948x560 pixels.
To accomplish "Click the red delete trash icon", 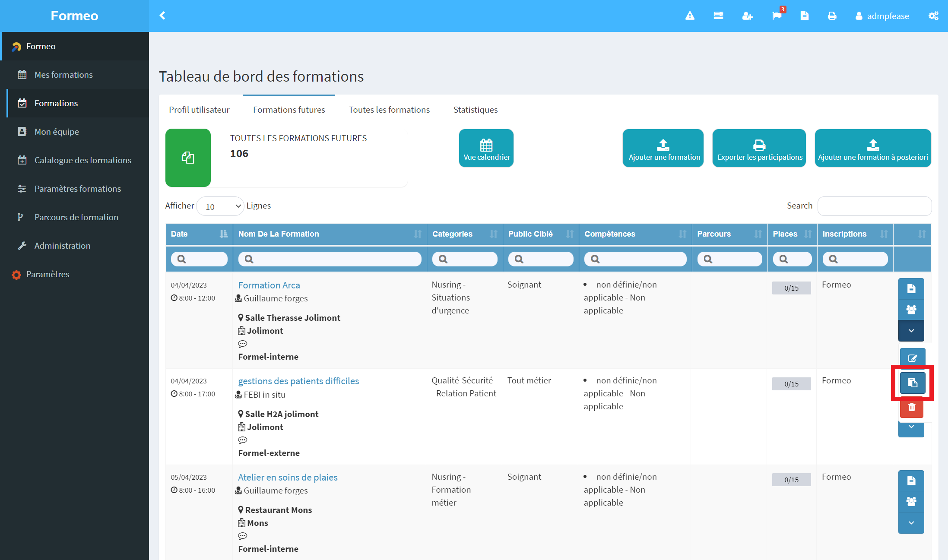I will [x=912, y=407].
